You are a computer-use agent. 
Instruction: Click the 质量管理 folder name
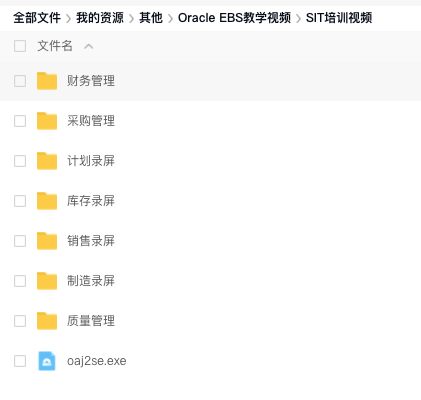(x=91, y=321)
